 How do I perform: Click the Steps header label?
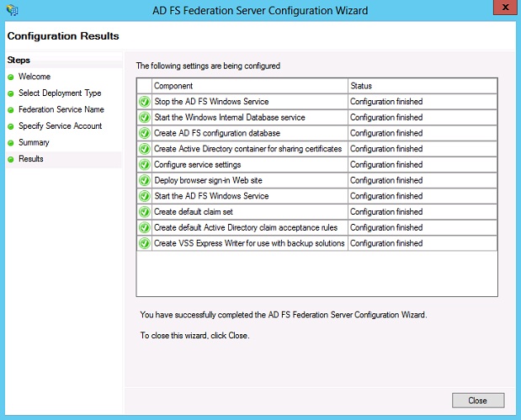(x=19, y=60)
